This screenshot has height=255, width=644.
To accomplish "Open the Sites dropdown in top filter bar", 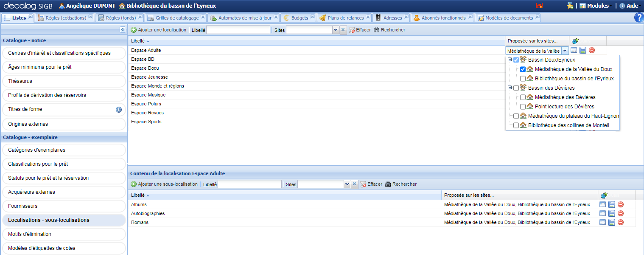I will (x=336, y=30).
